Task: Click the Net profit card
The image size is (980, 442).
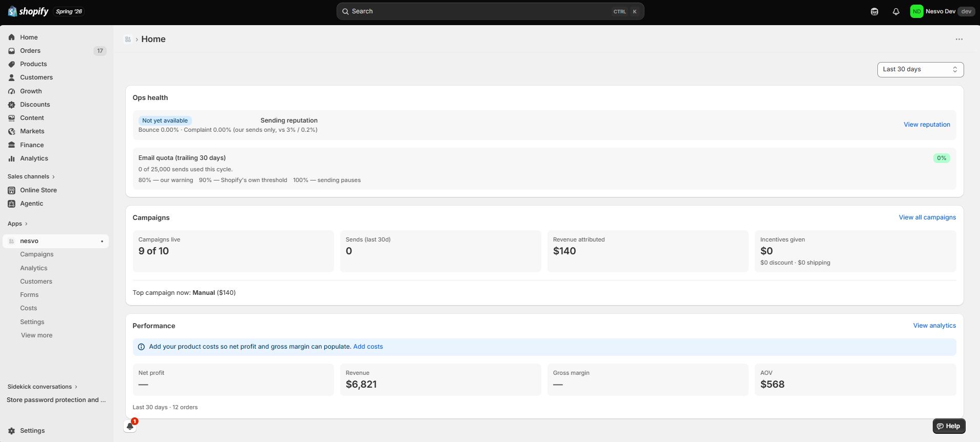Action: [233, 379]
